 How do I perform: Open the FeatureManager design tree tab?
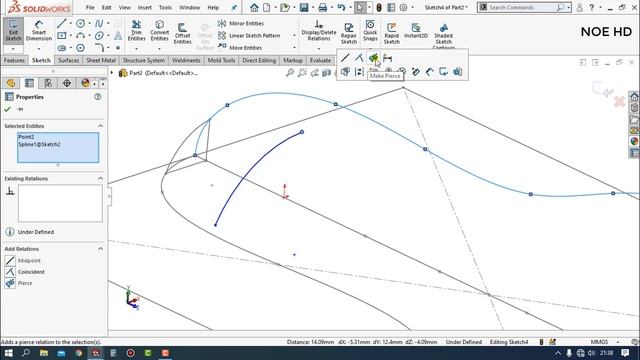point(11,83)
